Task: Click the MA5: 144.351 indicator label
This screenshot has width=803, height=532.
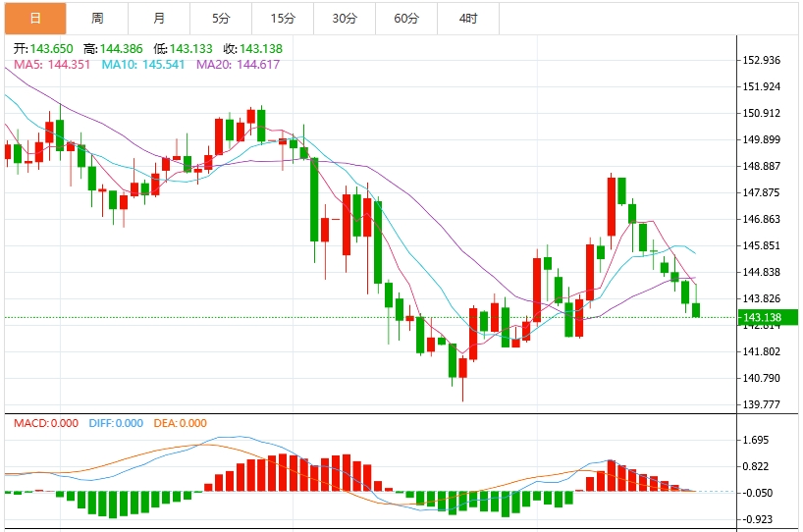Action: tap(52, 65)
